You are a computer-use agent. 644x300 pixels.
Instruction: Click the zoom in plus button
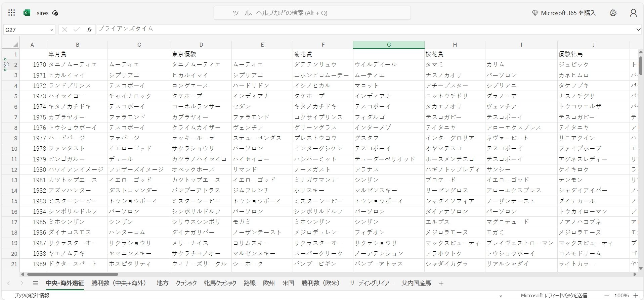[x=636, y=295]
